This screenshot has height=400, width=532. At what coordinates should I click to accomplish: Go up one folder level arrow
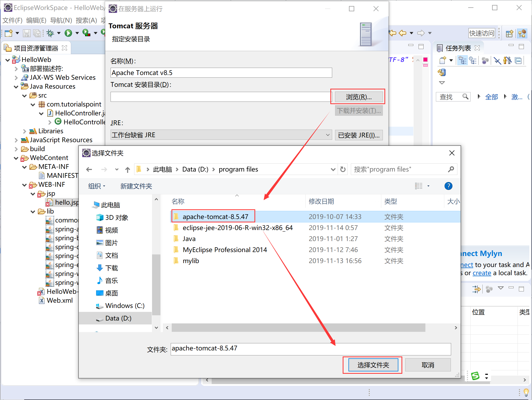tap(128, 170)
